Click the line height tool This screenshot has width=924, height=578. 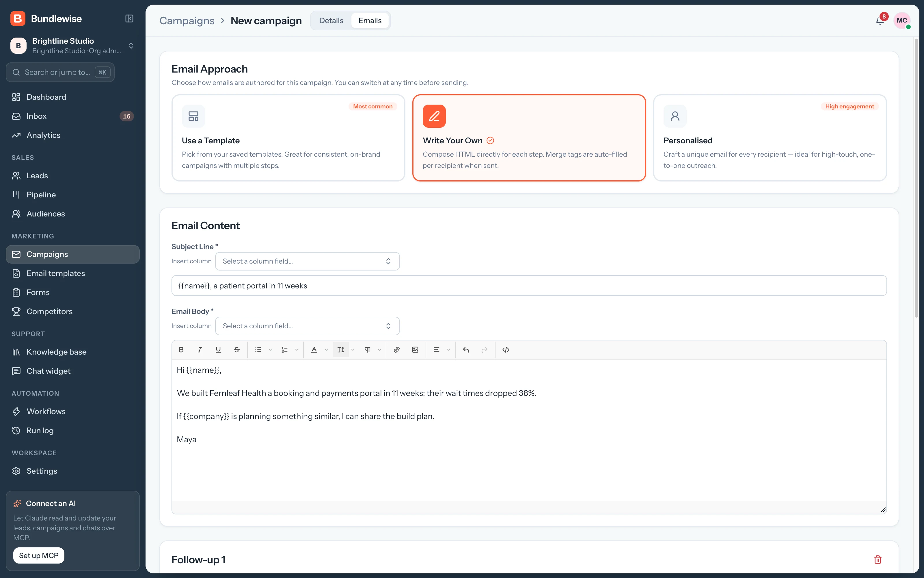coord(341,349)
